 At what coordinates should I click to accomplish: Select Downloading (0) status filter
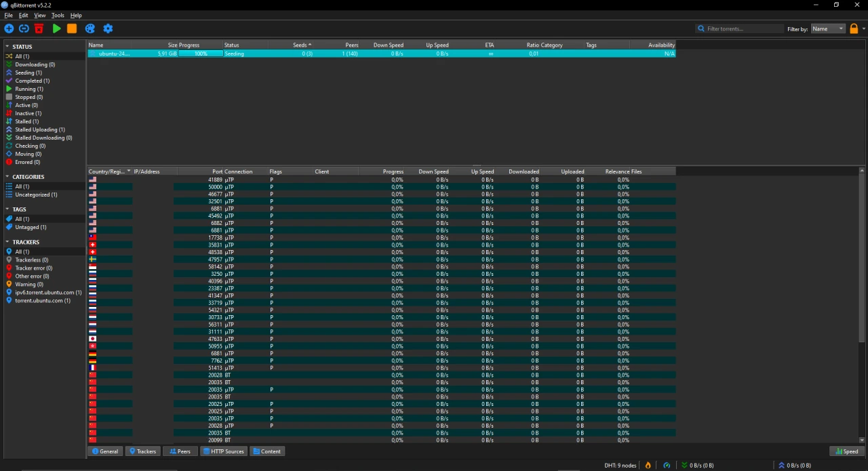35,64
